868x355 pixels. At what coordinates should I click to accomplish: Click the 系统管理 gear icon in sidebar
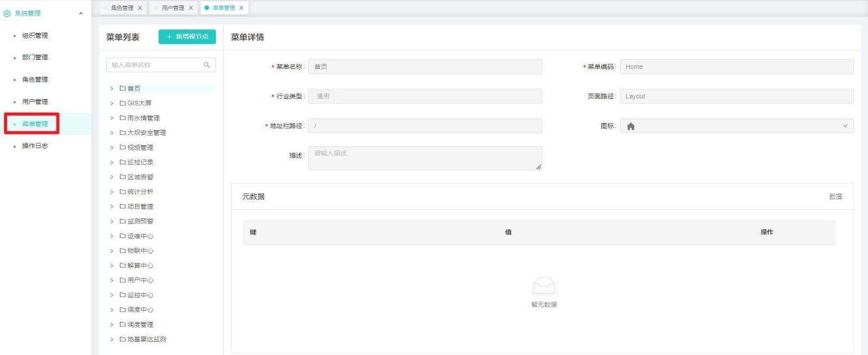[x=6, y=13]
